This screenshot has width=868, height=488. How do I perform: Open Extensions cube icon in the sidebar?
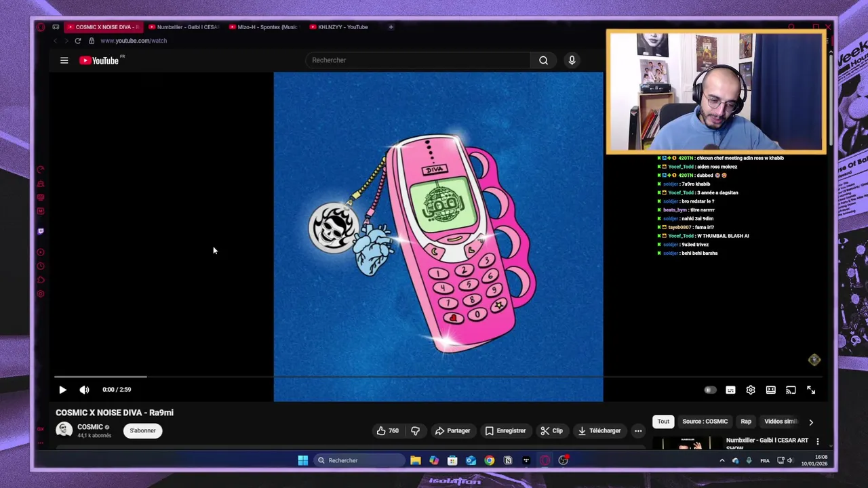pos(41,280)
